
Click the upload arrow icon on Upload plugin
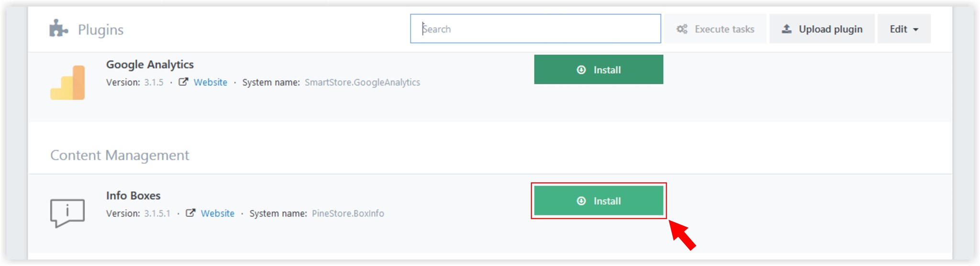(x=787, y=29)
